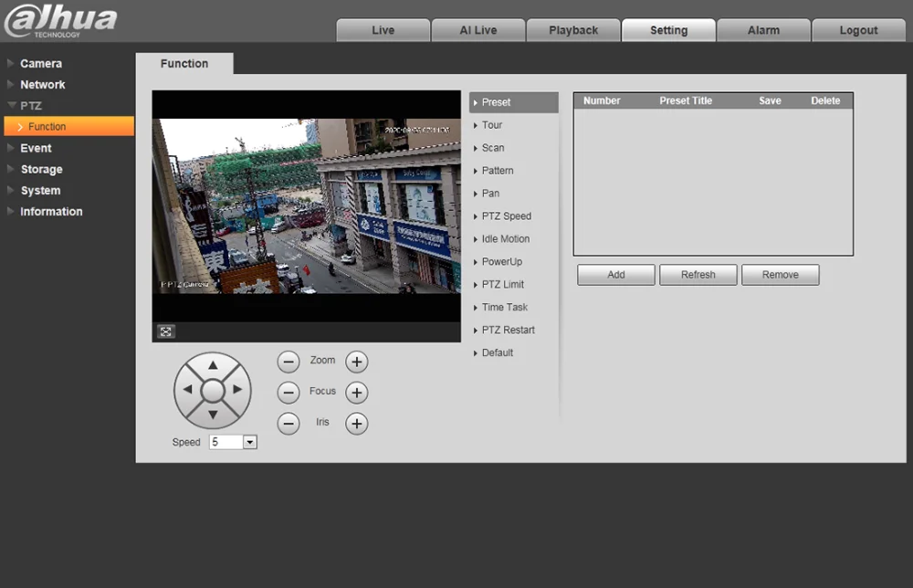
Task: Expand the Camera menu section
Action: [x=41, y=64]
